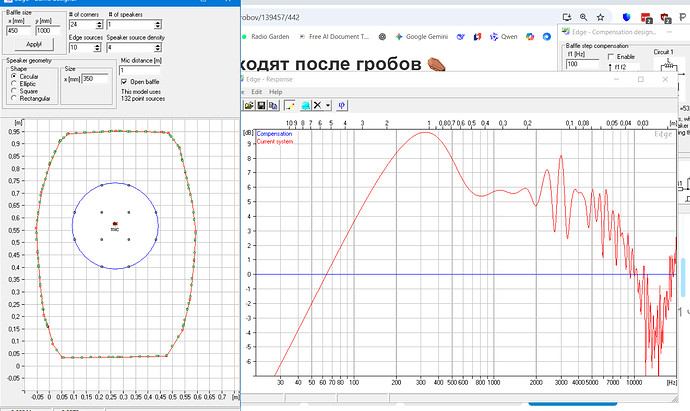The width and height of the screenshot is (690, 411).
Task: Select the Rectangular shape radio button
Action: [12, 98]
